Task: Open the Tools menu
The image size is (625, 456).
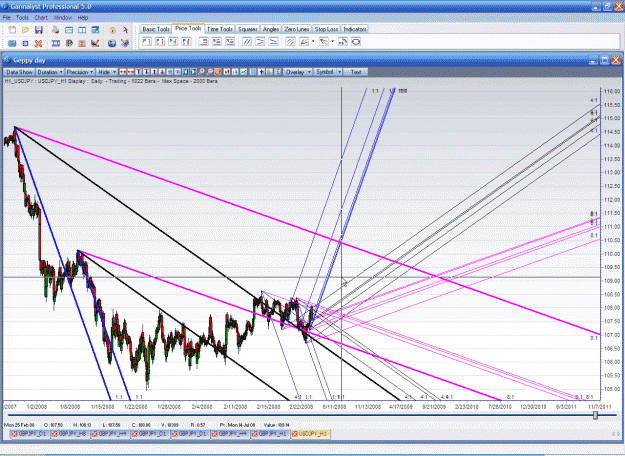Action: tap(22, 18)
